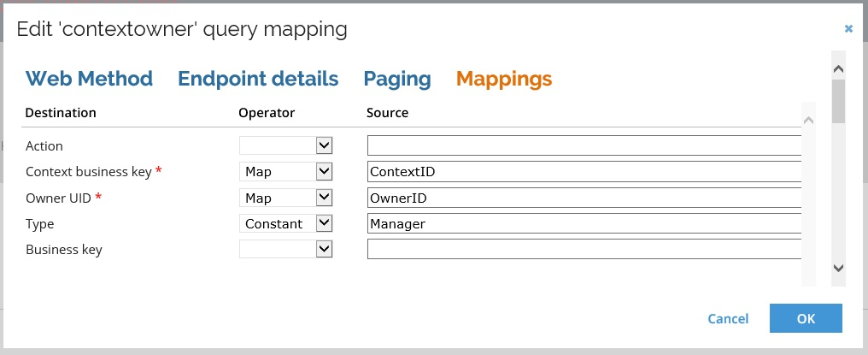Screen dimensions: 868x355
Task: Open the Endpoint details tab
Action: coord(258,79)
